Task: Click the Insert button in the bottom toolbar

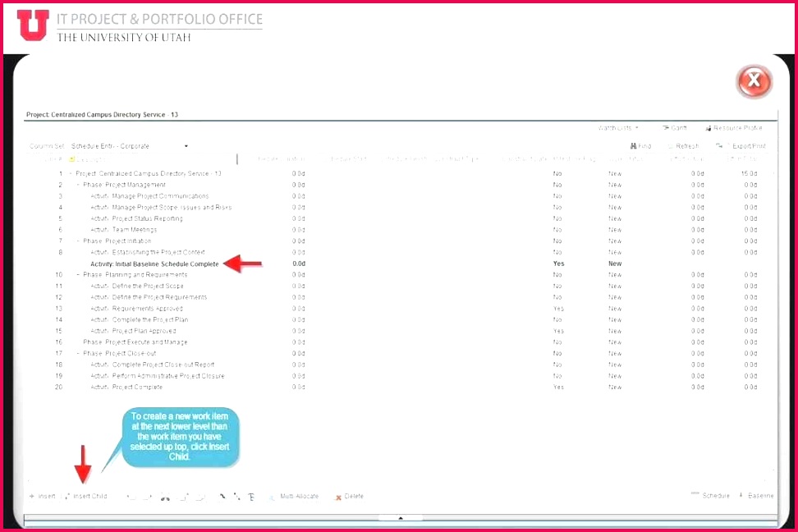Action: (43, 496)
